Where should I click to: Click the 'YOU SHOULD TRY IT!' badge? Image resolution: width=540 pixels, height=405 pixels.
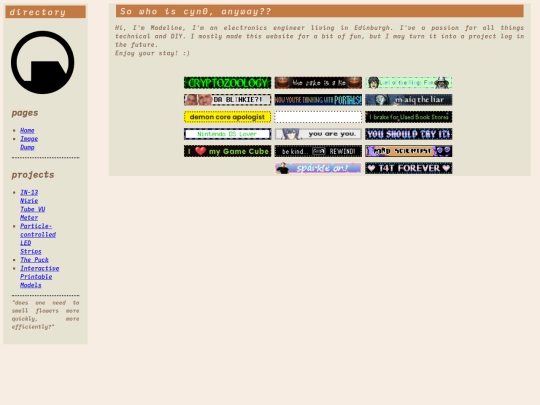click(x=409, y=134)
